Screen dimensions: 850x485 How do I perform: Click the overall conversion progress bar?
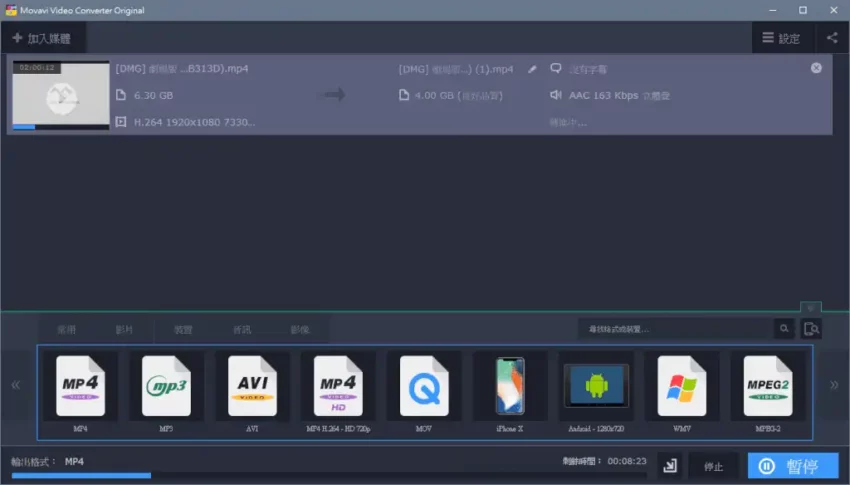click(329, 476)
